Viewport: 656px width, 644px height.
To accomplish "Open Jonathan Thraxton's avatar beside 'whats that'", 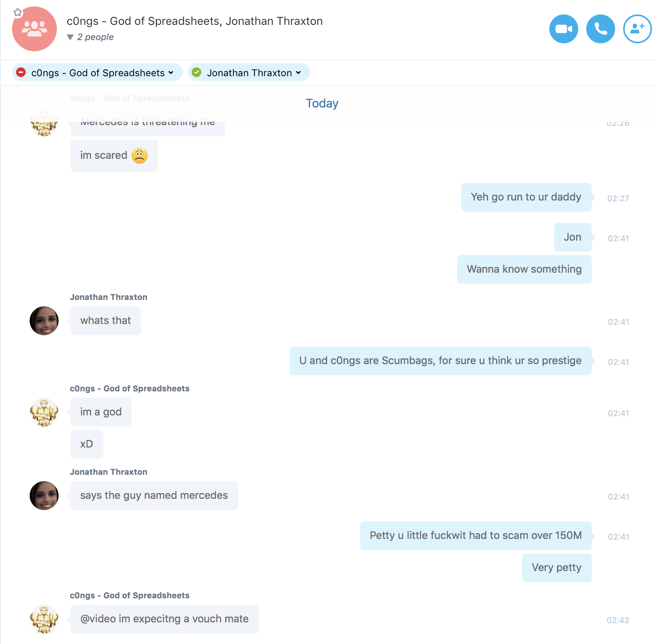I will click(x=44, y=321).
